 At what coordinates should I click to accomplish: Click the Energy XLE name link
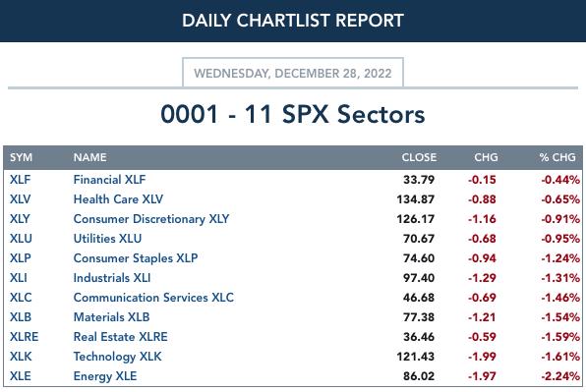(105, 376)
